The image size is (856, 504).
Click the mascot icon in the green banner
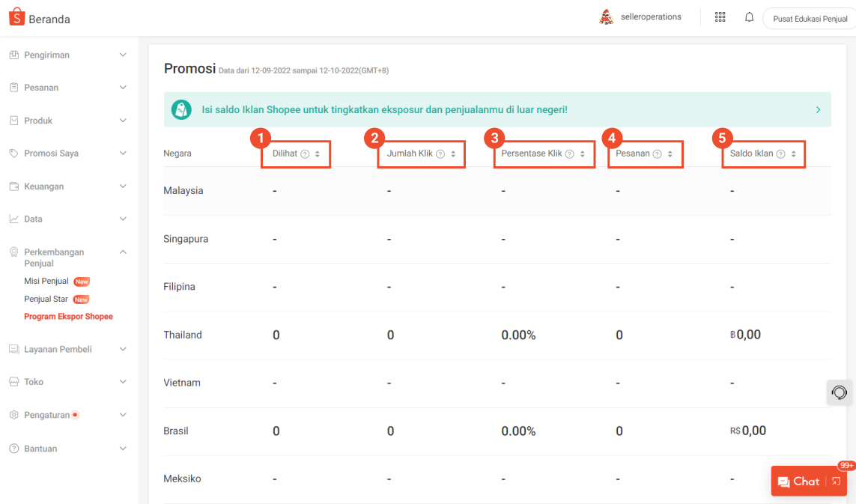tap(180, 109)
